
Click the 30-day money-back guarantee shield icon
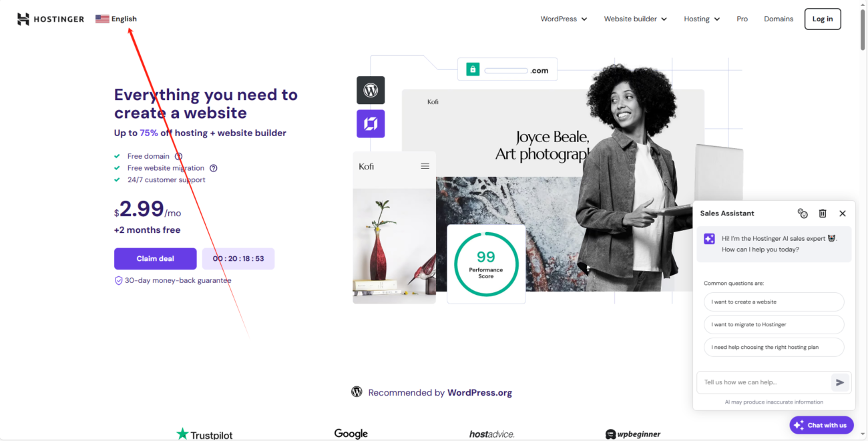[x=119, y=281]
